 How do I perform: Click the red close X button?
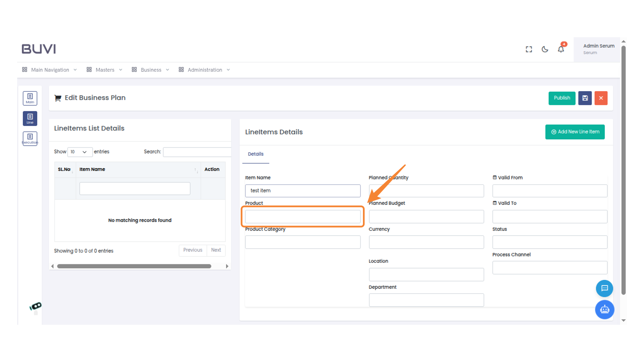(x=601, y=98)
